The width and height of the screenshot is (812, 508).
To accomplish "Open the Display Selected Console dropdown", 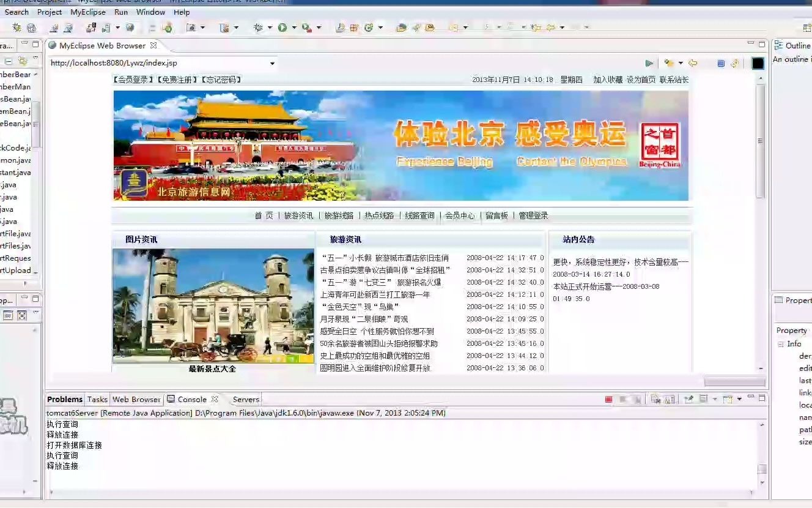I will coord(715,399).
